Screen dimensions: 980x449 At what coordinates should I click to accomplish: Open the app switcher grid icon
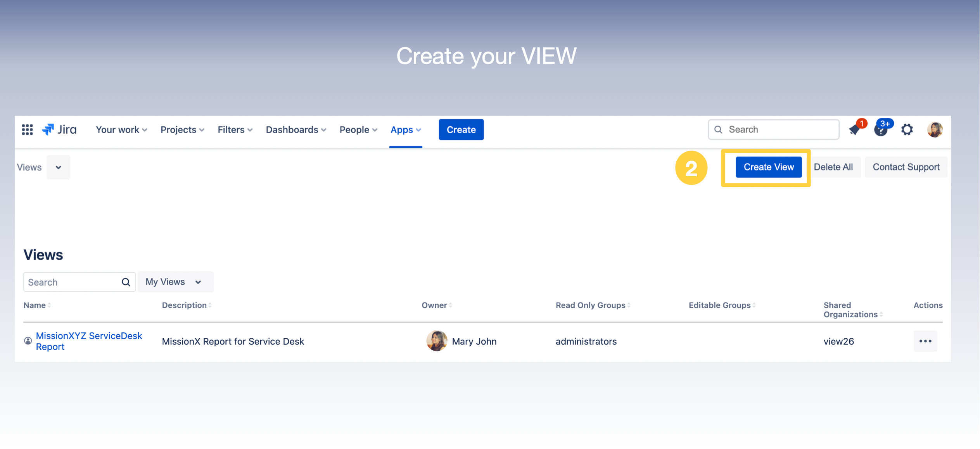click(x=27, y=129)
